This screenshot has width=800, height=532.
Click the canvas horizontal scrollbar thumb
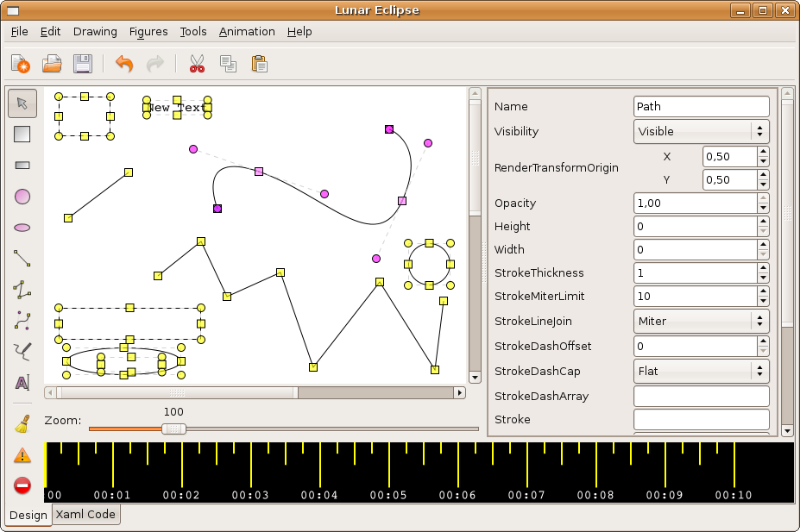coord(177,392)
